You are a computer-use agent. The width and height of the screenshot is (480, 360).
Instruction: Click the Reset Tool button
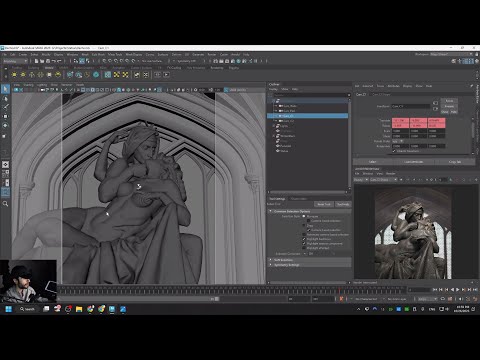[324, 204]
